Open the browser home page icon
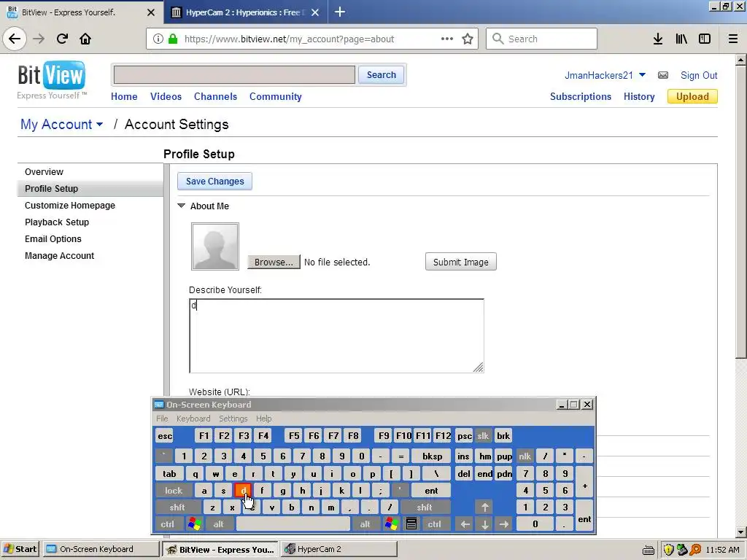Image resolution: width=747 pixels, height=560 pixels. pos(85,39)
